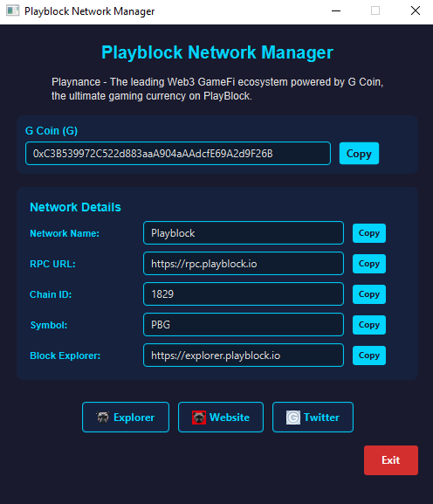Screen dimensions: 433x504
Task: Open the Explorer button
Action: coord(126,418)
